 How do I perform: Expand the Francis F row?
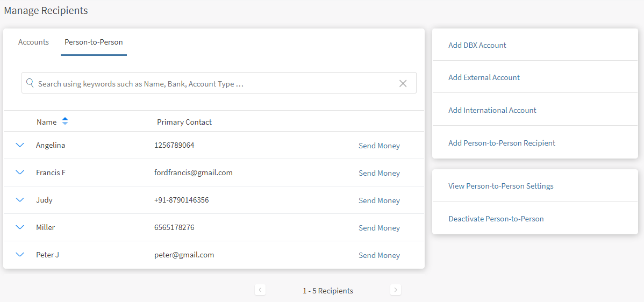click(20, 172)
